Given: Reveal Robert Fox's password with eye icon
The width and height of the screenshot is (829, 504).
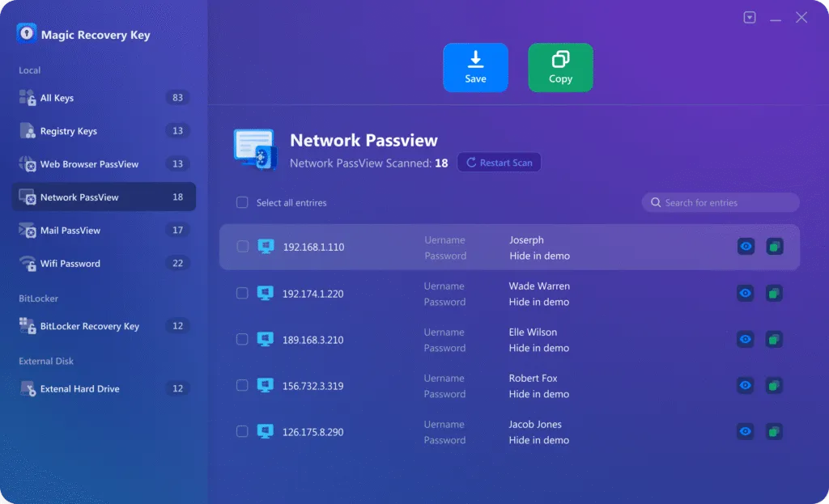Looking at the screenshot, I should (746, 385).
